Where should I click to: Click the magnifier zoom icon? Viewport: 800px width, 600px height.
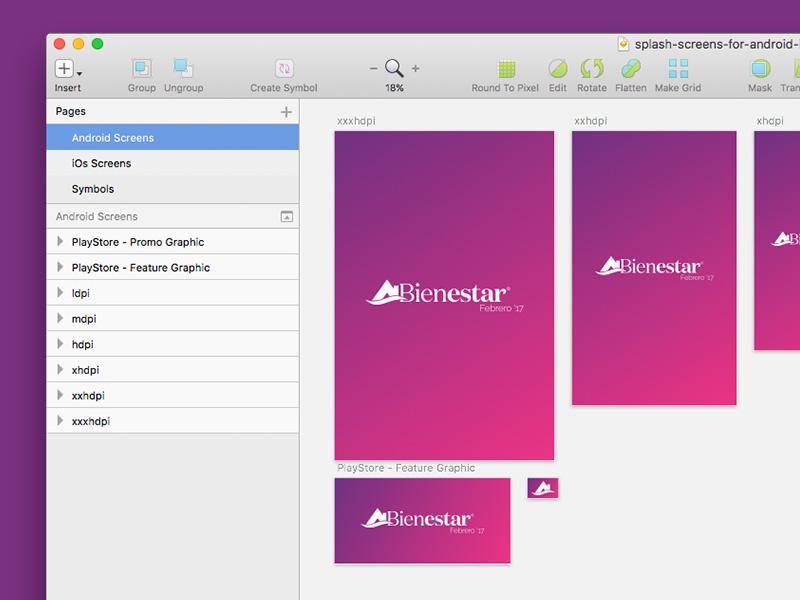point(394,68)
